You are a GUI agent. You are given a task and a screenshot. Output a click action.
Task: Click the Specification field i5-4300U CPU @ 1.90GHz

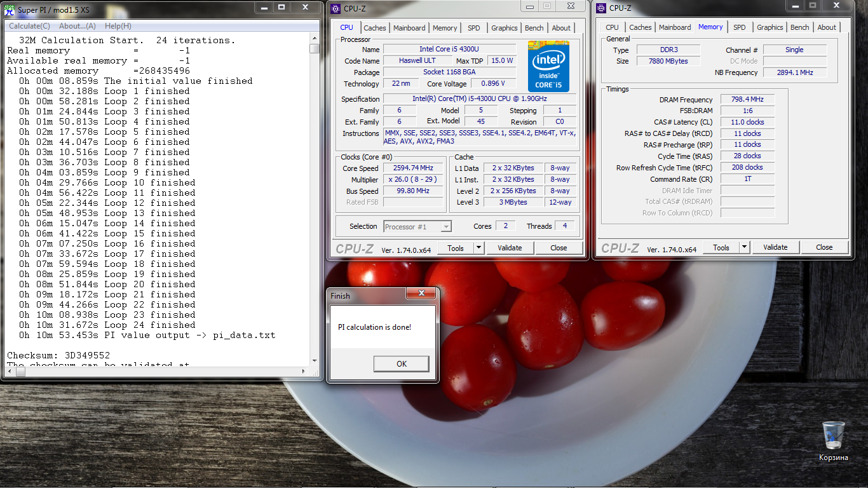(480, 98)
